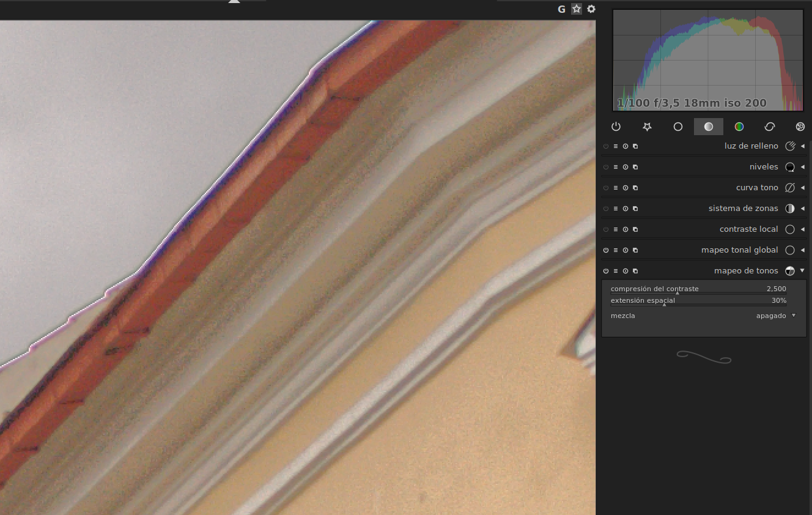The height and width of the screenshot is (515, 812).
Task: Create new instance of mapeo tonal global
Action: click(635, 250)
